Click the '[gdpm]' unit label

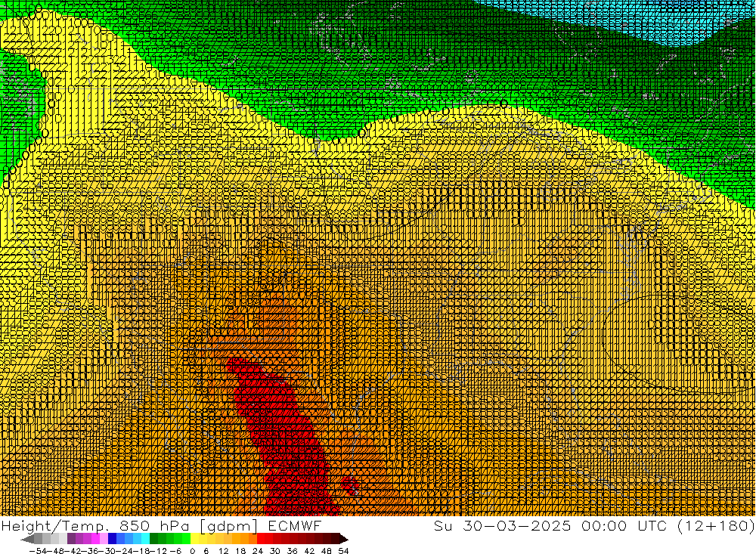click(x=228, y=526)
